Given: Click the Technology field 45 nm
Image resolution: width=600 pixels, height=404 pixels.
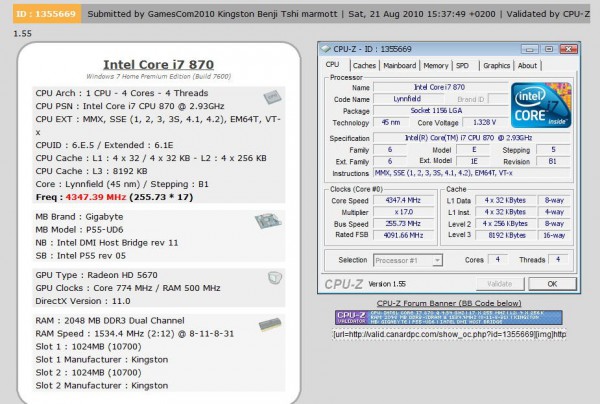Looking at the screenshot, I should (391, 122).
